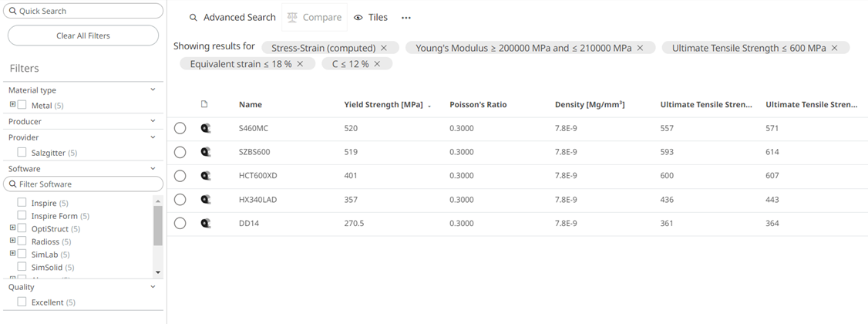
Task: Sort by Yield Strength column header
Action: pyautogui.click(x=383, y=105)
